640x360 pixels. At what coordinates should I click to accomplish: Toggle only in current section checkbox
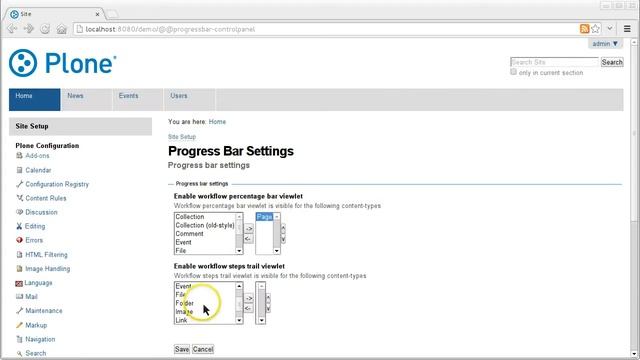[x=513, y=72]
